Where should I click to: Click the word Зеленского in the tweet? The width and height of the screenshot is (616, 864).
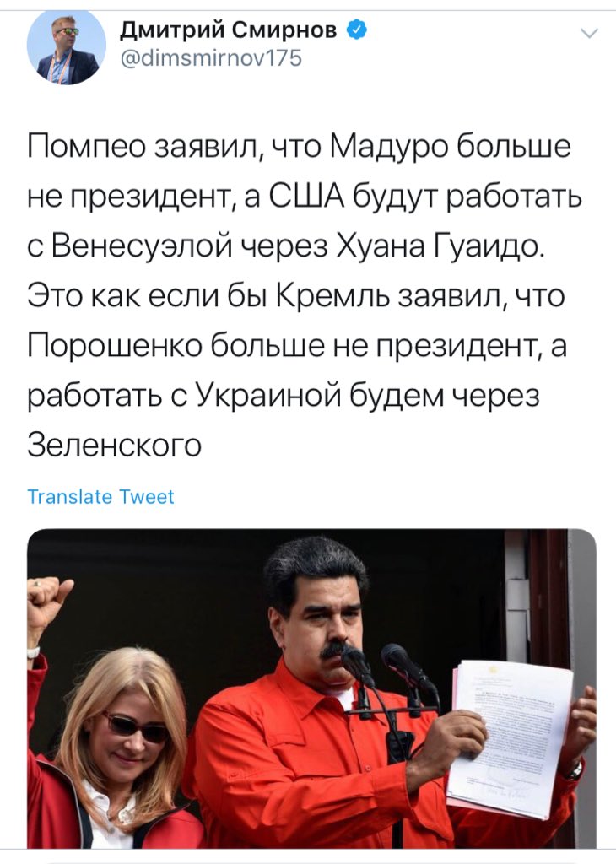click(x=114, y=445)
